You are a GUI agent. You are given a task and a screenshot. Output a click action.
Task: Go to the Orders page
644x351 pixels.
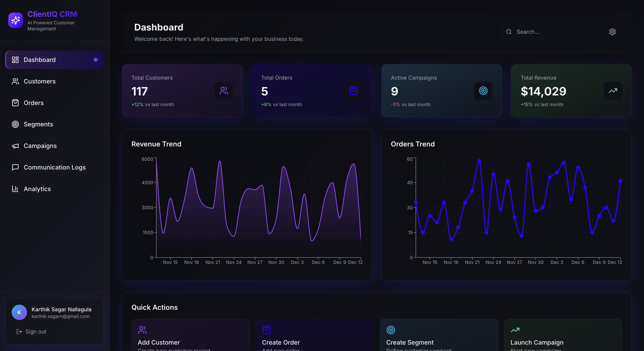pos(54,103)
